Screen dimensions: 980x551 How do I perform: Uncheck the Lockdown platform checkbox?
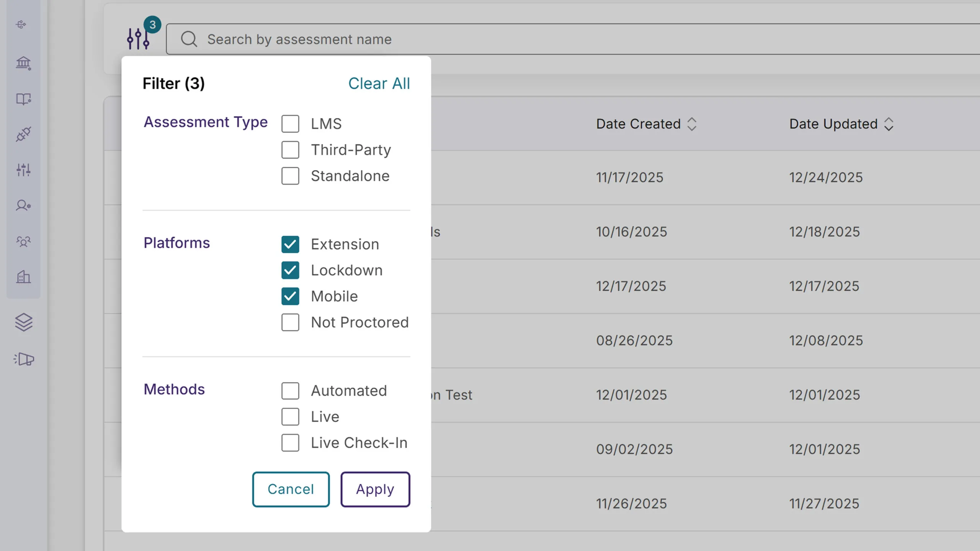pos(290,270)
